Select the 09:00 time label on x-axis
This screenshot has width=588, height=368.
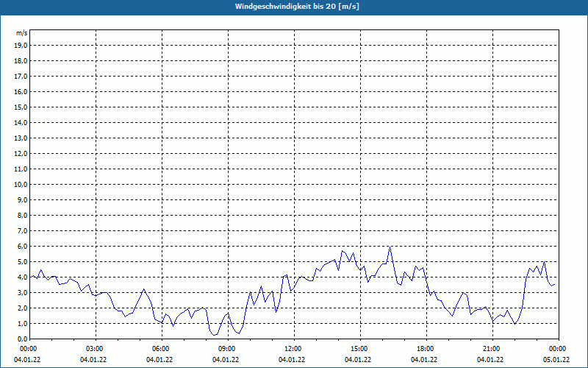click(227, 348)
